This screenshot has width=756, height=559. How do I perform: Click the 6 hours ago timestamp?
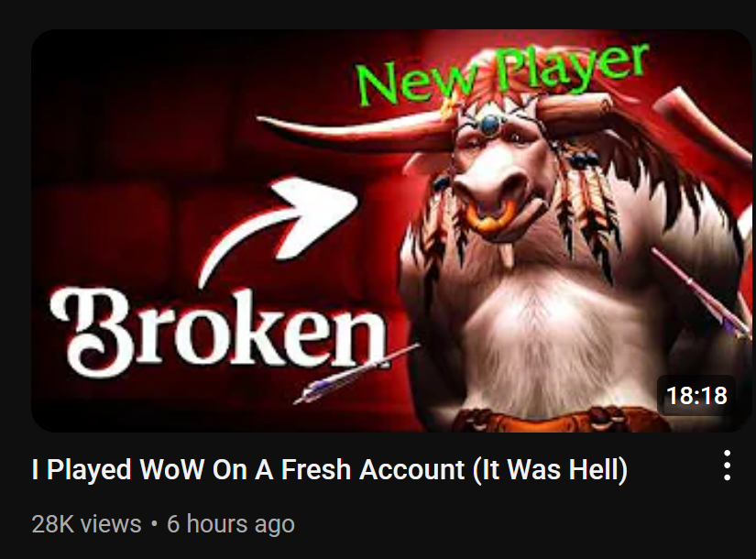230,524
